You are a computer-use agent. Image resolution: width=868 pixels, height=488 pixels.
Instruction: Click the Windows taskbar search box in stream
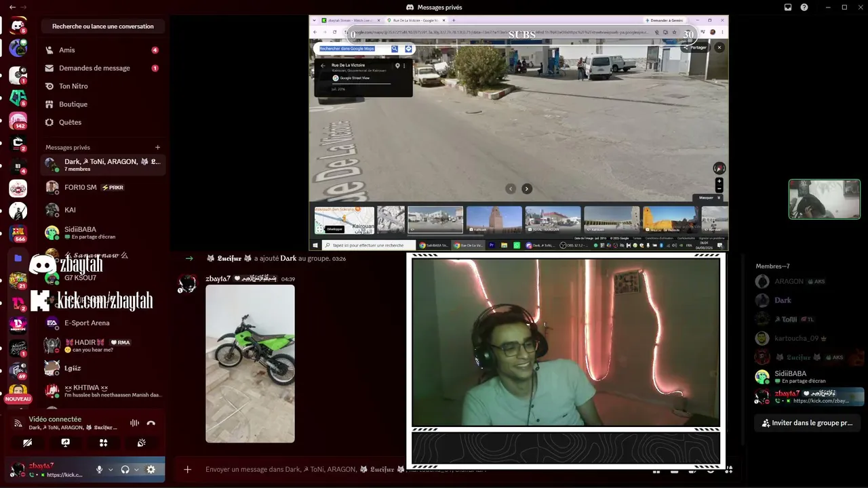pos(368,245)
